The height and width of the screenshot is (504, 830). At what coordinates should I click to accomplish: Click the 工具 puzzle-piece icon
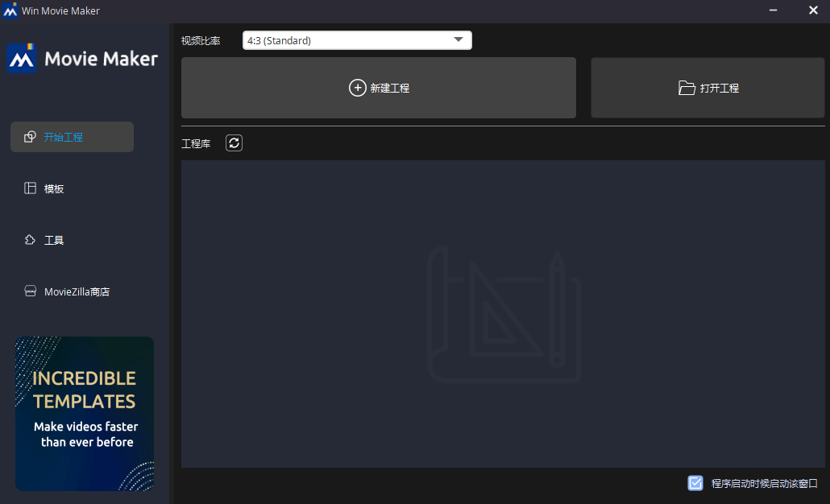pos(30,240)
